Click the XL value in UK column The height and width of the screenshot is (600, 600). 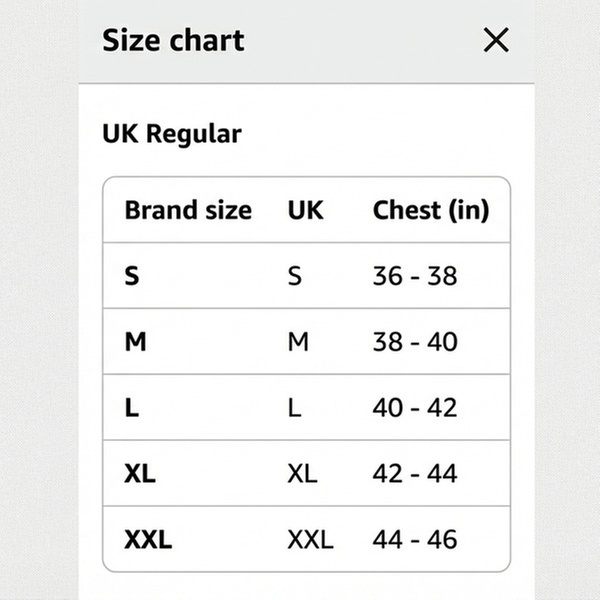[302, 474]
